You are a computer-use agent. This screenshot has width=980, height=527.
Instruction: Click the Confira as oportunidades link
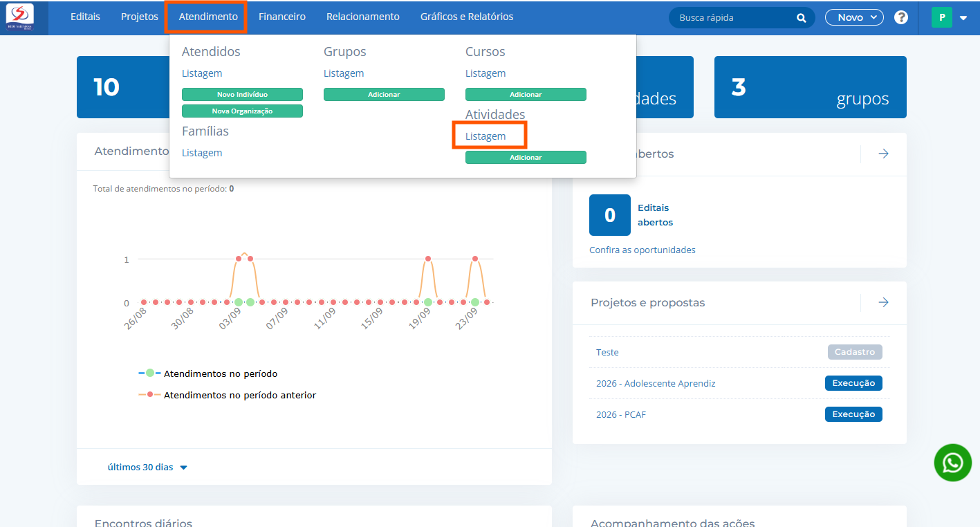click(642, 250)
